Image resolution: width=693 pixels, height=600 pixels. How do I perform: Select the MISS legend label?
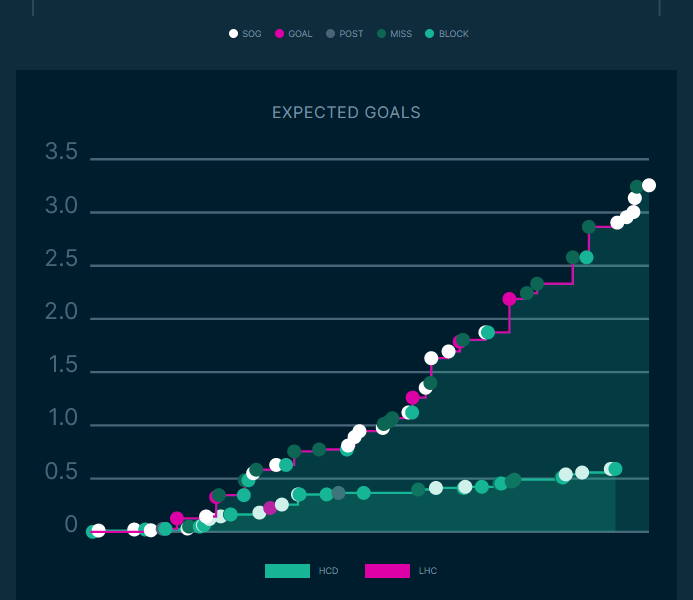click(x=401, y=34)
